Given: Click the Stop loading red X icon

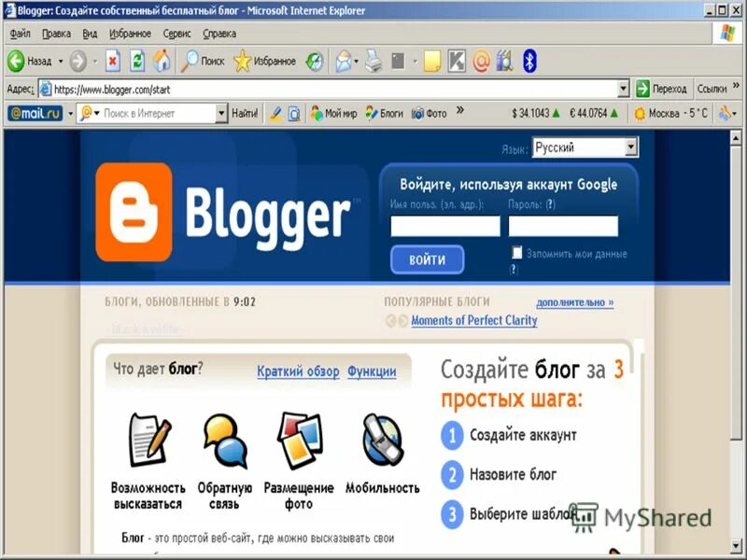Looking at the screenshot, I should 113,62.
